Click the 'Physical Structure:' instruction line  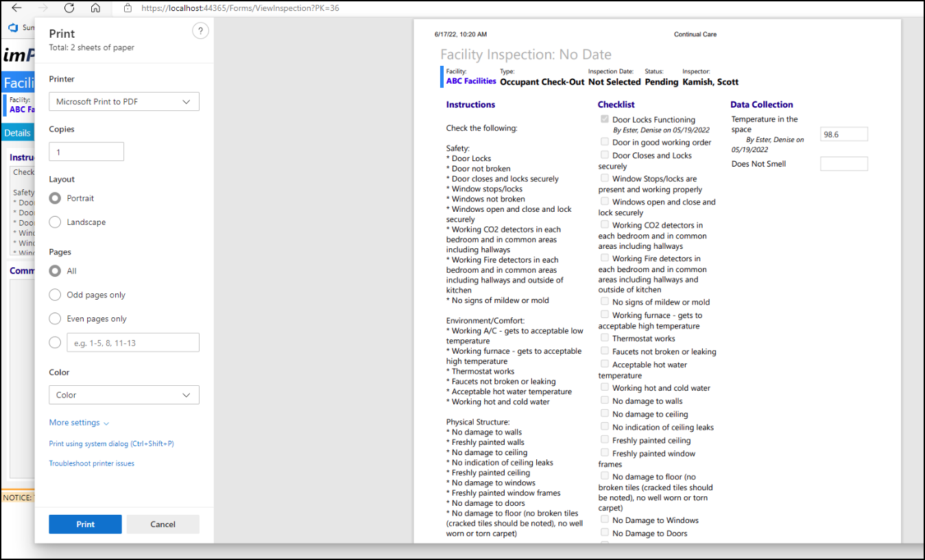pos(478,422)
